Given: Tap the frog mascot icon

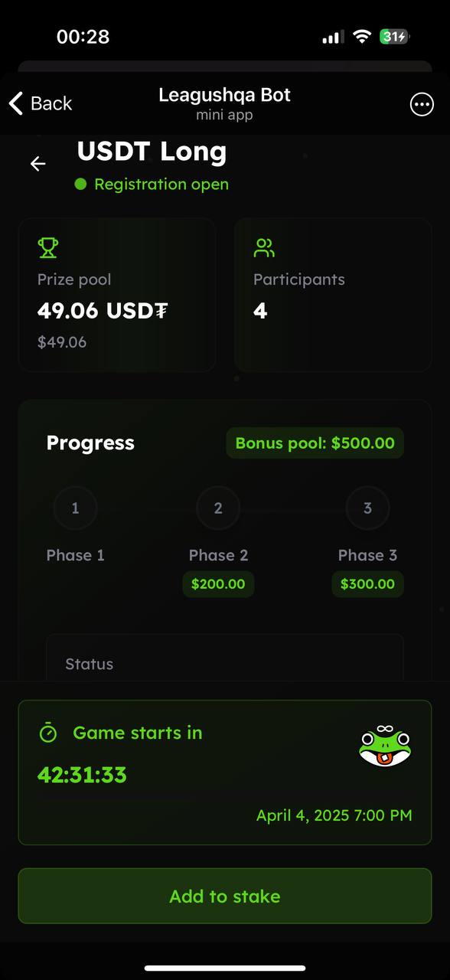Looking at the screenshot, I should tap(385, 745).
